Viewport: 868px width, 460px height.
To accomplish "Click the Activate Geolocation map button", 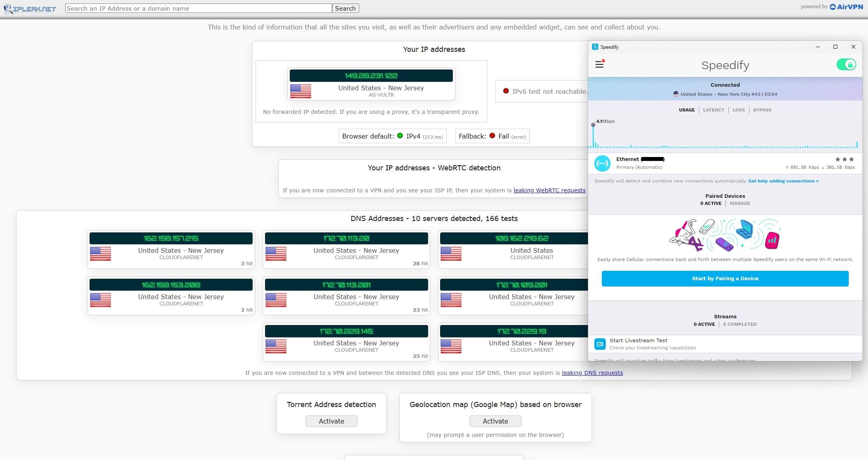I will click(496, 421).
